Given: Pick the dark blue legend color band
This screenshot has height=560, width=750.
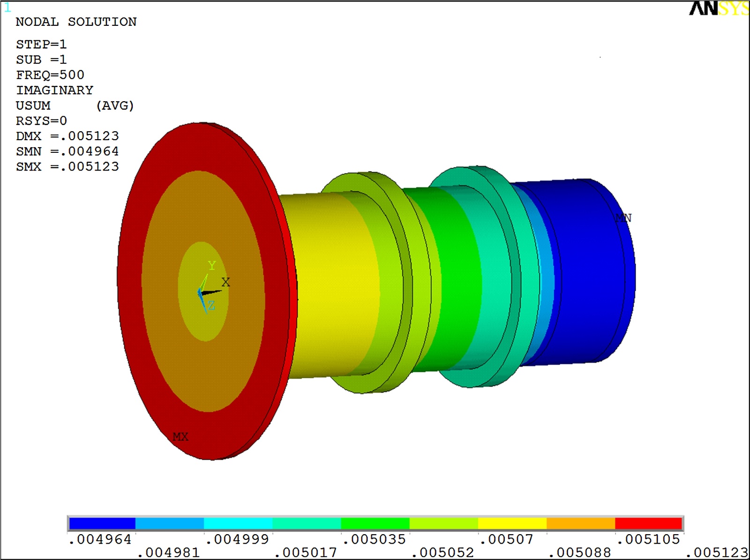Looking at the screenshot, I should coord(102,523).
